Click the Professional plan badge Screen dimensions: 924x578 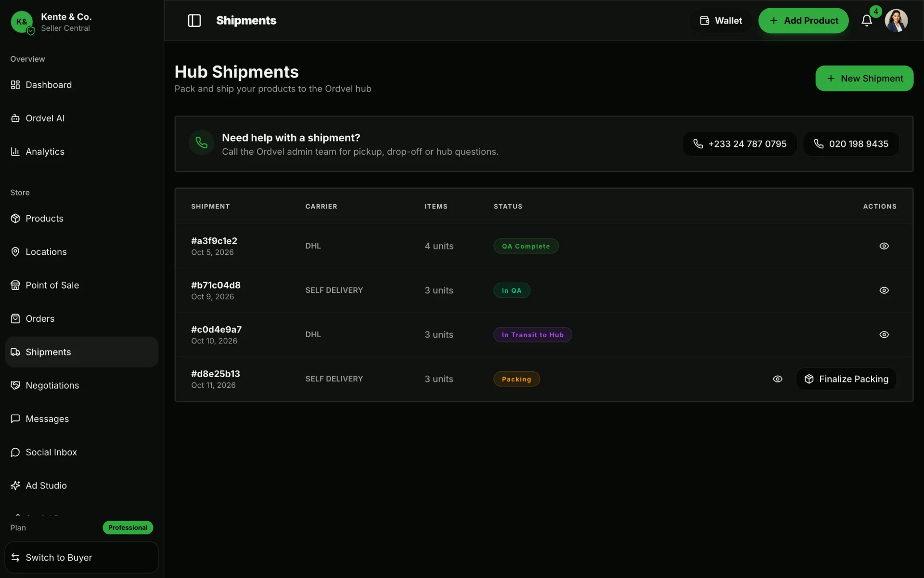click(x=128, y=527)
